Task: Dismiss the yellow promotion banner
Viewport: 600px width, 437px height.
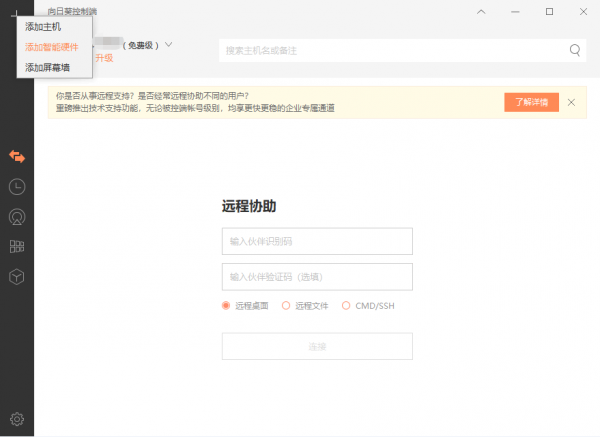Action: [571, 102]
